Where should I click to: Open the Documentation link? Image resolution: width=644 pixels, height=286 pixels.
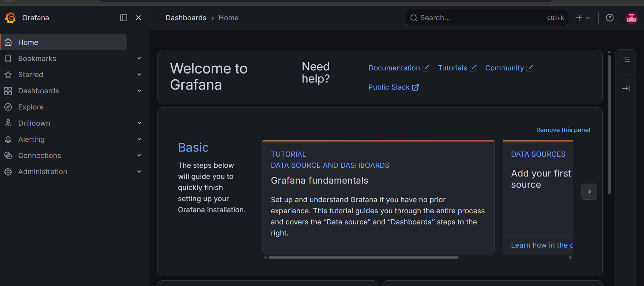tap(399, 68)
